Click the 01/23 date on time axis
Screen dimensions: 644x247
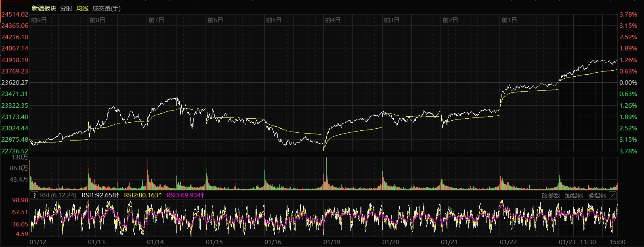pos(567,242)
